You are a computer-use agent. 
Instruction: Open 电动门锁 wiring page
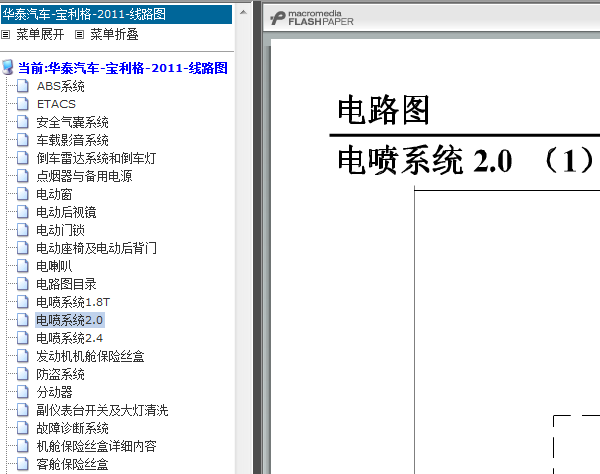coord(60,230)
